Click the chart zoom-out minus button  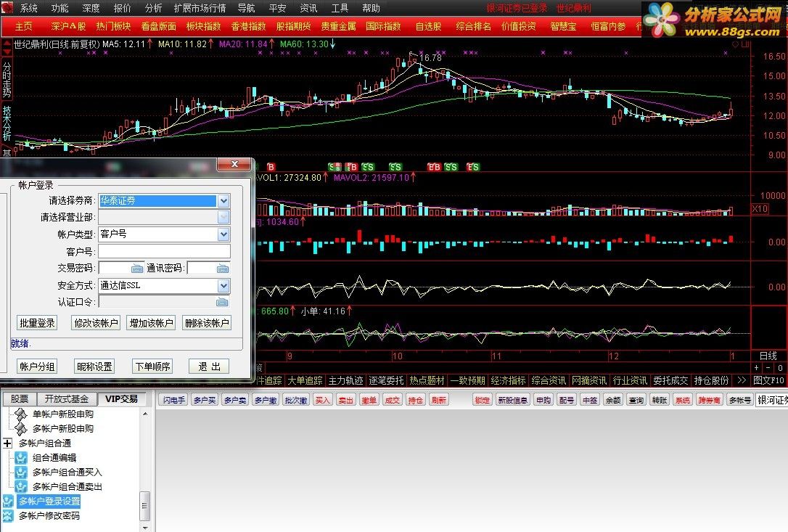pos(768,368)
